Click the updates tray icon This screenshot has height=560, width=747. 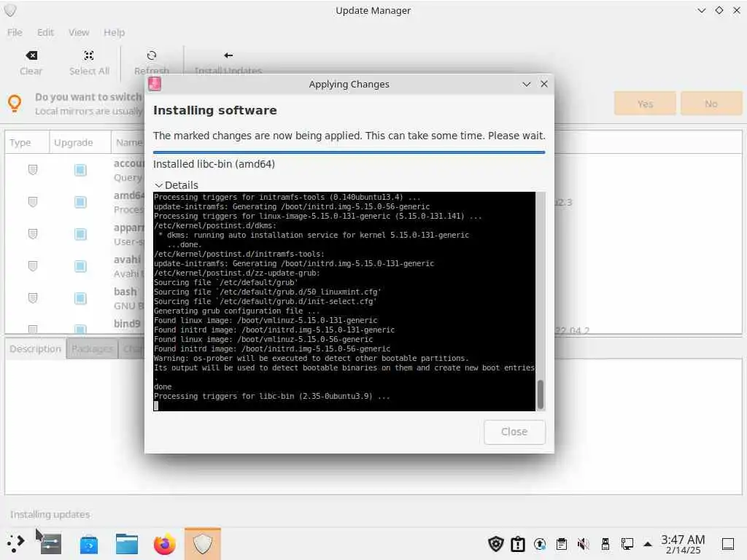coord(540,544)
